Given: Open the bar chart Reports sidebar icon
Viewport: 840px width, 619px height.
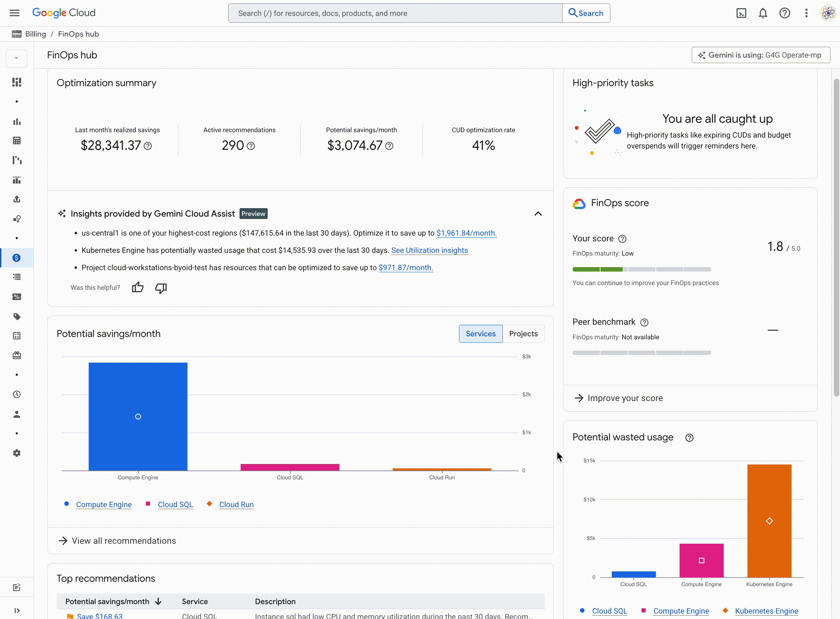Looking at the screenshot, I should click(x=17, y=121).
